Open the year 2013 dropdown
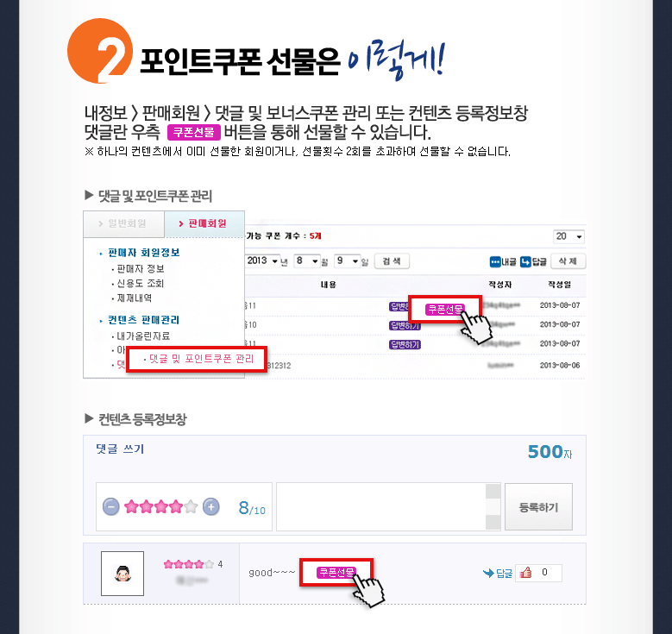Image resolution: width=672 pixels, height=634 pixels. [x=262, y=261]
